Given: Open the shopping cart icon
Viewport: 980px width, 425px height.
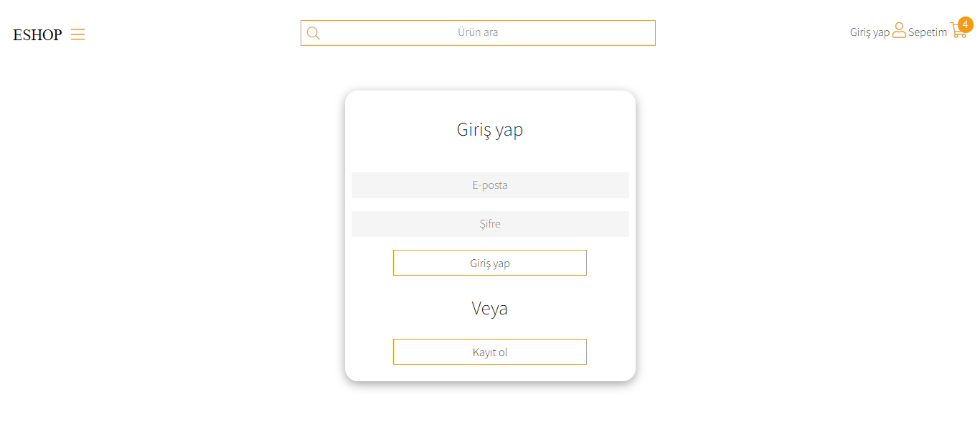Looking at the screenshot, I should coord(957,32).
